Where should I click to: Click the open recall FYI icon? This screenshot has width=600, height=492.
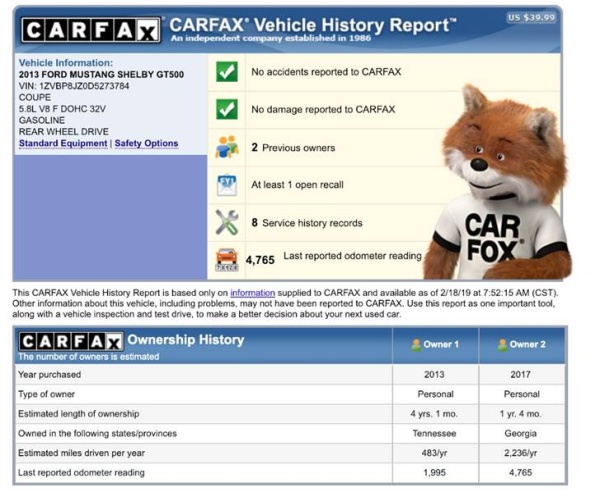tap(227, 185)
